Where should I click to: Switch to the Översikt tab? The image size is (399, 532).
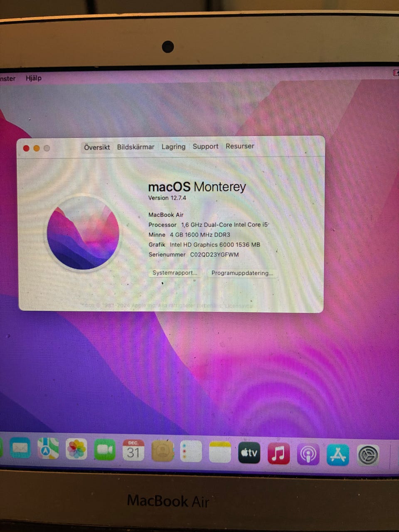pos(97,147)
